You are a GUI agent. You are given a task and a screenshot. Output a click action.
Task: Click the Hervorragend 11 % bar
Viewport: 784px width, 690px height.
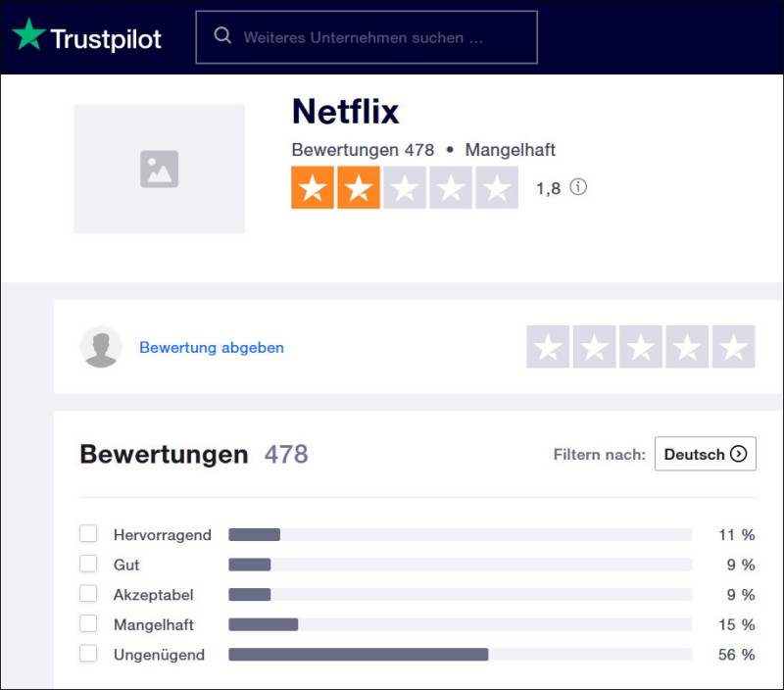[x=461, y=534]
